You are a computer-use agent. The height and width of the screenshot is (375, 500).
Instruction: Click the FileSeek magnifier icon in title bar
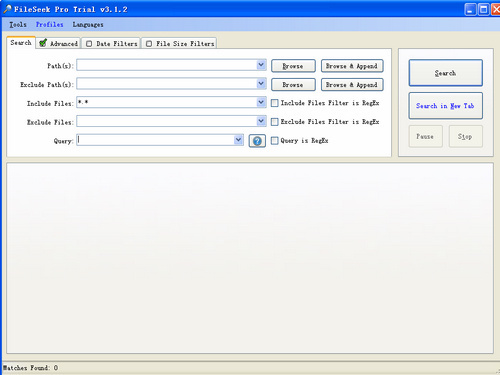click(x=7, y=9)
